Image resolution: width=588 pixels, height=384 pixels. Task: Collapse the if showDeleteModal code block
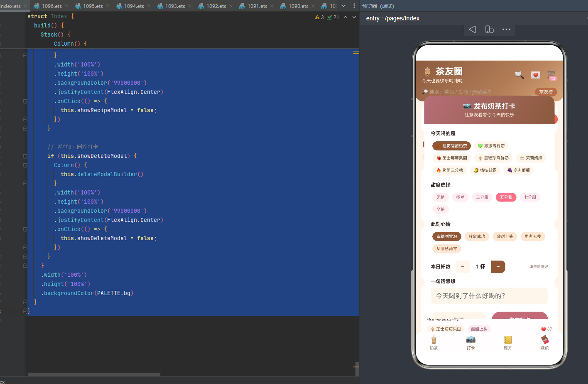tap(25, 156)
